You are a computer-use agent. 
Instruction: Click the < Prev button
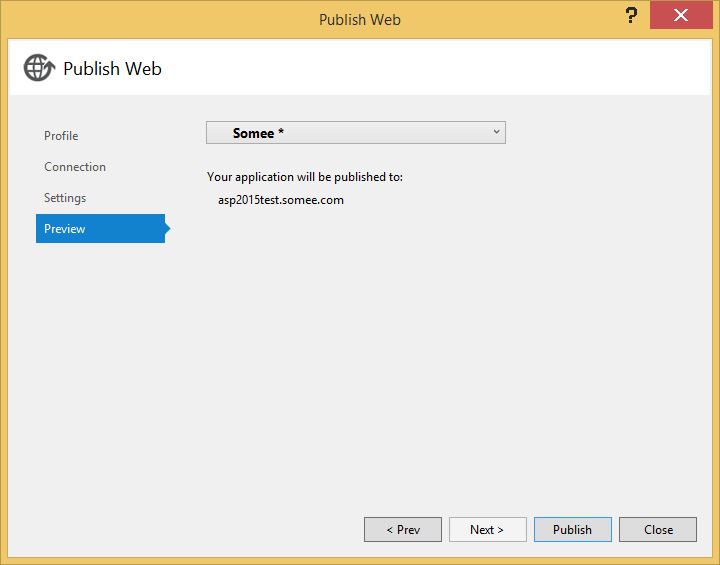403,530
